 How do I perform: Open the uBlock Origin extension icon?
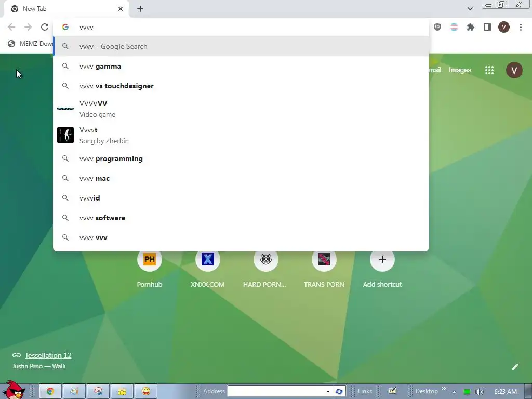[x=437, y=27]
